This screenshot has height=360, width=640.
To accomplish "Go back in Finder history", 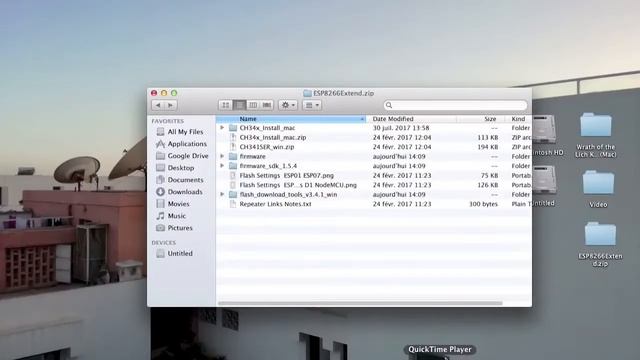I will (x=158, y=105).
